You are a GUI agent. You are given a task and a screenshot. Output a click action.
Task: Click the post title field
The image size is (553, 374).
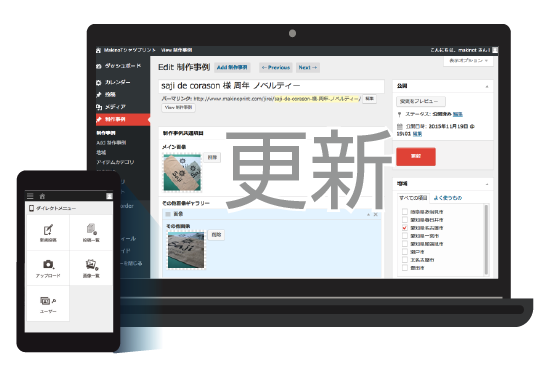click(x=271, y=86)
